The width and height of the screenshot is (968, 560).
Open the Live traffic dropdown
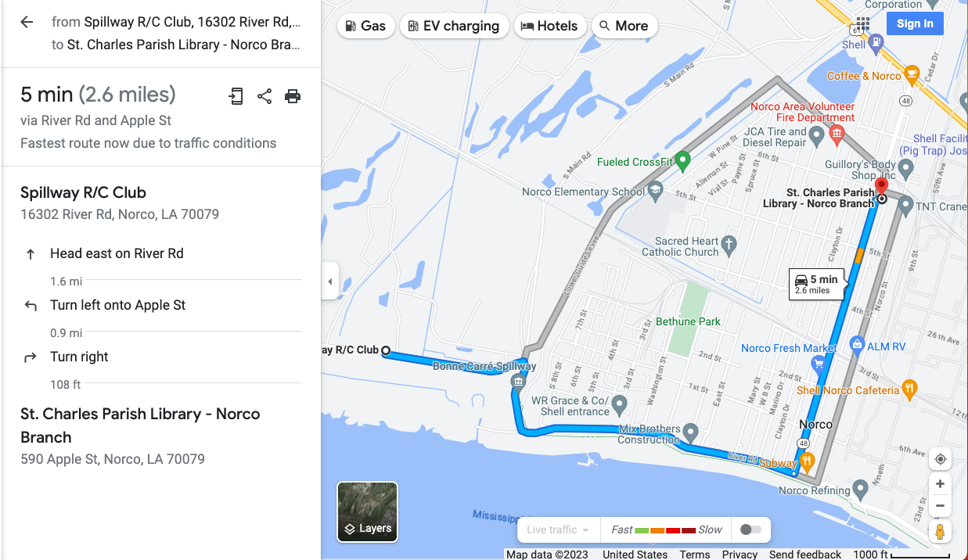point(558,529)
